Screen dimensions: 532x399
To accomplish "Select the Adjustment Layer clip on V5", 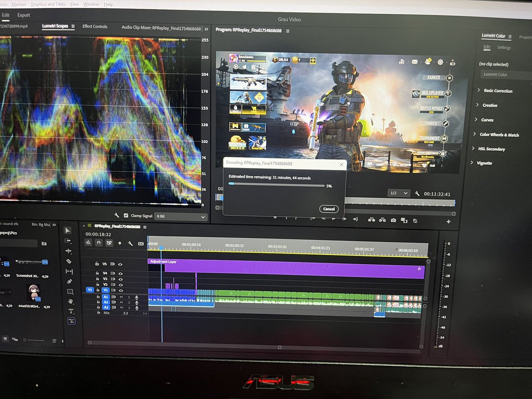I will [286, 268].
